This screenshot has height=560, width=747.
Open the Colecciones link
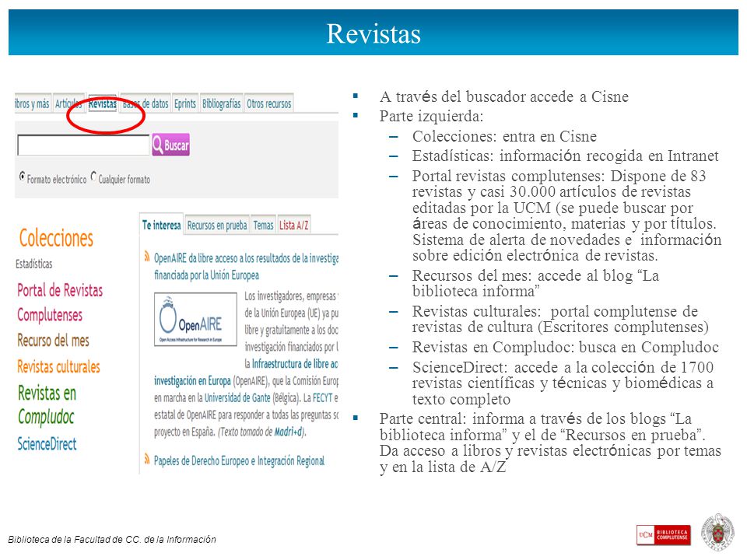click(56, 238)
